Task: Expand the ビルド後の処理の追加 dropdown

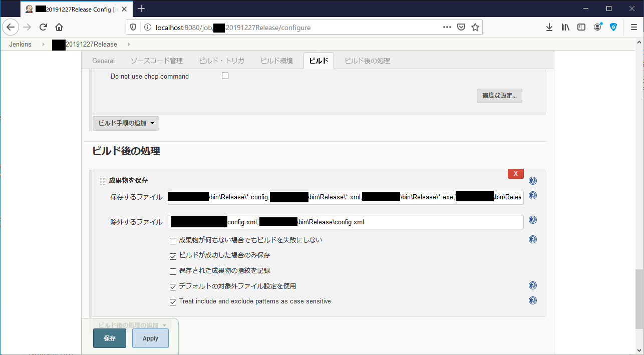Action: pos(132,325)
